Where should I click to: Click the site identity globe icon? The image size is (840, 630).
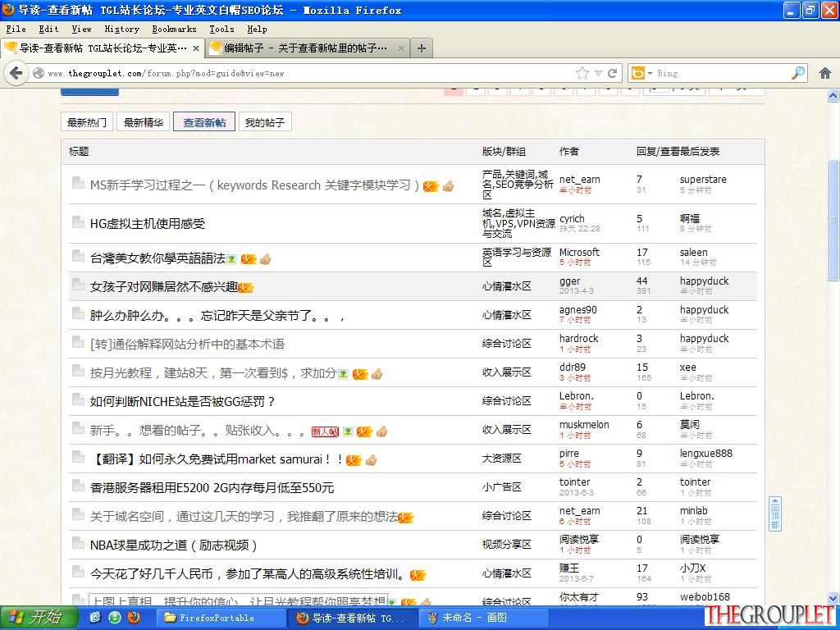[x=39, y=73]
